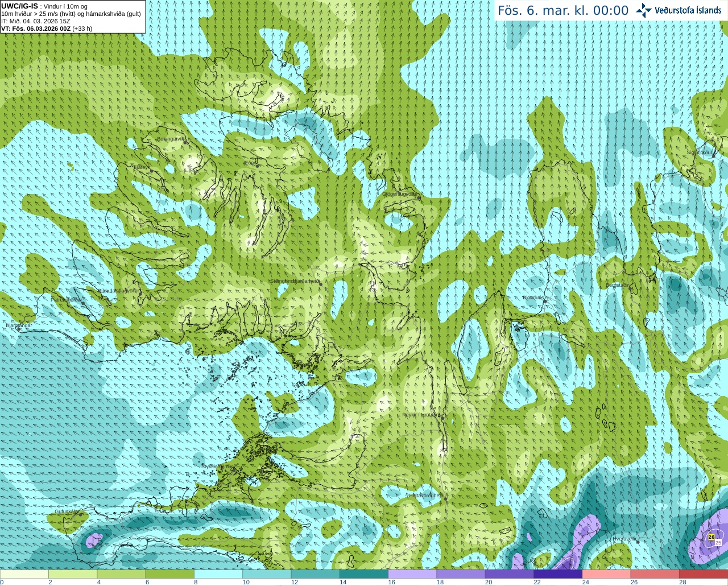
Task: Click the Bjargtangar station label
Action: [18, 325]
